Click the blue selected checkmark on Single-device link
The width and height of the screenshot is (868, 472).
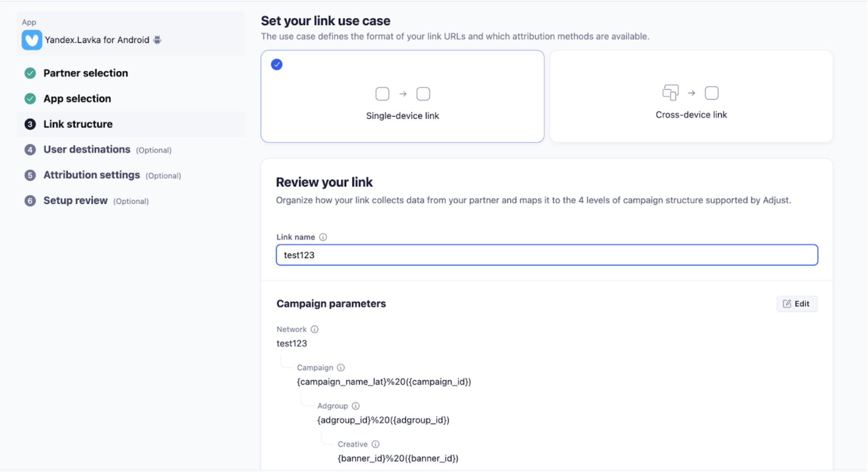pyautogui.click(x=277, y=64)
